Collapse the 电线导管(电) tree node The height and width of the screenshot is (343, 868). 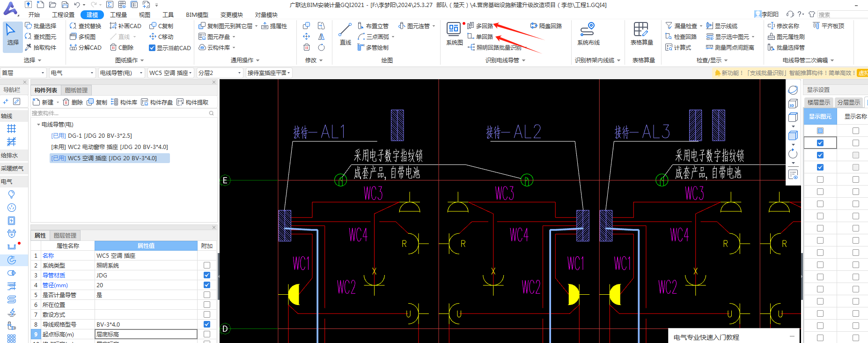pyautogui.click(x=38, y=125)
